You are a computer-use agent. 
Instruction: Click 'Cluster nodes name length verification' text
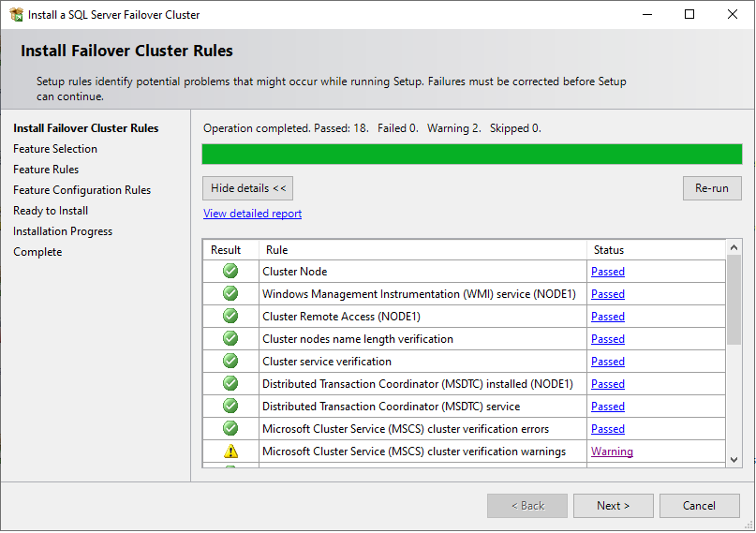[x=358, y=339]
